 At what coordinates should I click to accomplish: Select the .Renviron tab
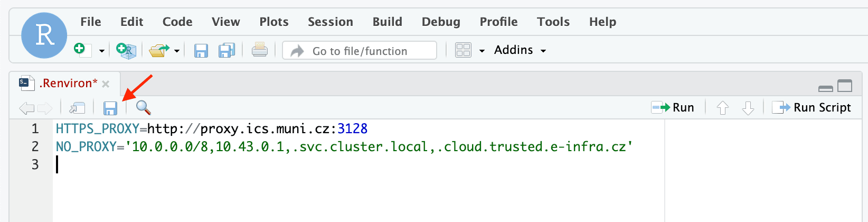68,84
